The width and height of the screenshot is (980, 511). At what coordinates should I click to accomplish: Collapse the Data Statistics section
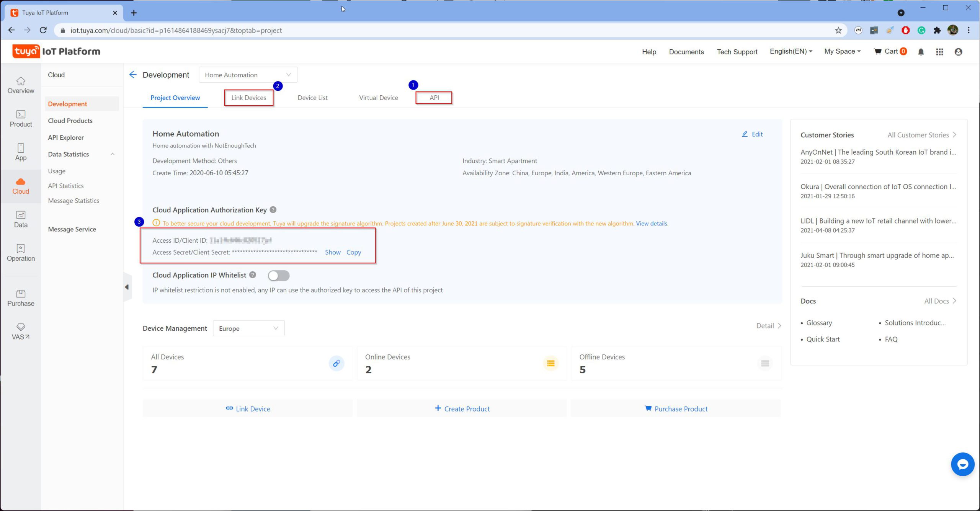[112, 154]
